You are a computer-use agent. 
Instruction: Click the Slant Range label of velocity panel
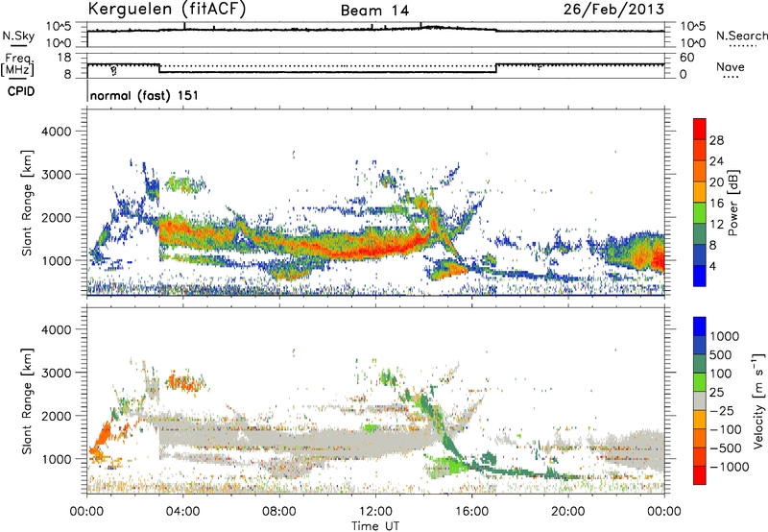27,400
